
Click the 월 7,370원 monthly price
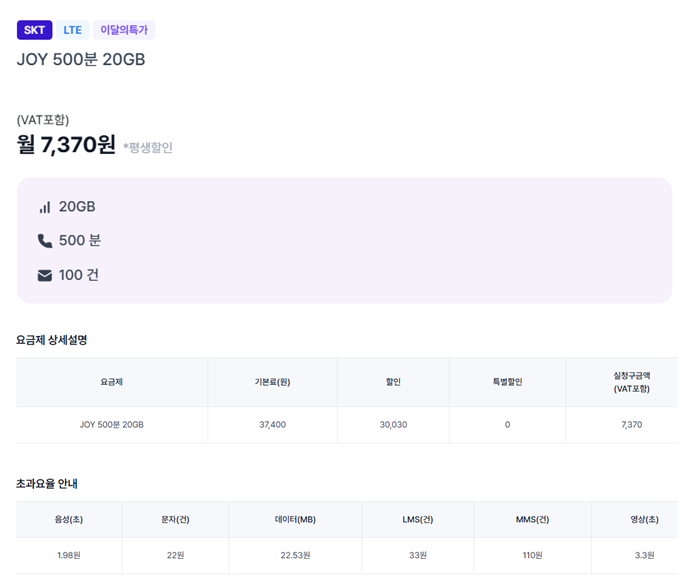click(x=66, y=144)
